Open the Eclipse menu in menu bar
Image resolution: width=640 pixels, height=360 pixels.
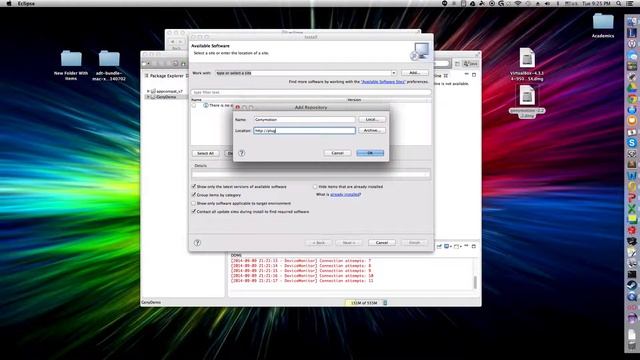pos(26,3)
